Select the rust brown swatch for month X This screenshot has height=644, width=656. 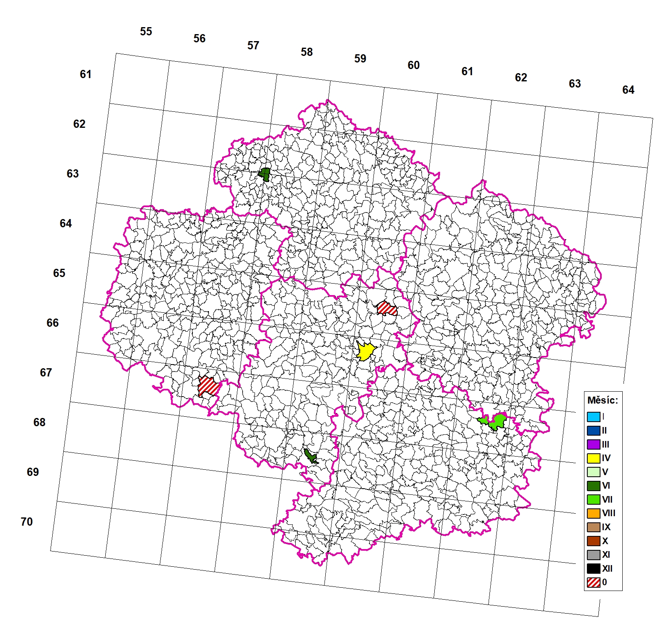[593, 541]
